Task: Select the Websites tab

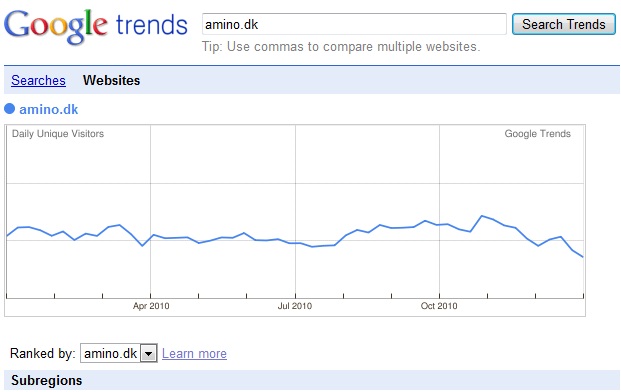Action: [111, 80]
